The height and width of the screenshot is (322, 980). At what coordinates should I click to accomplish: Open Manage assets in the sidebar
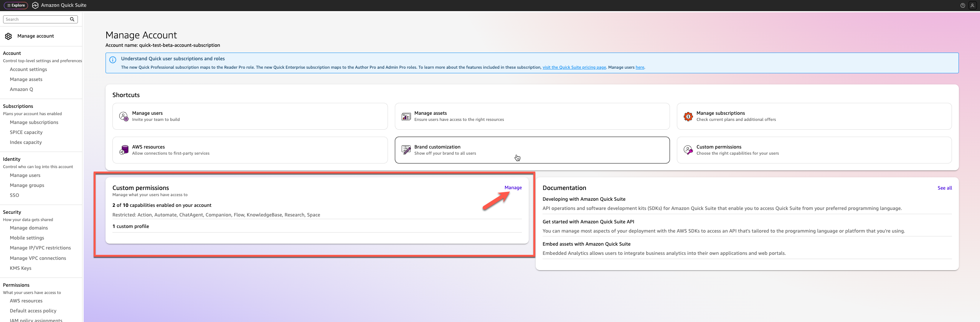26,79
